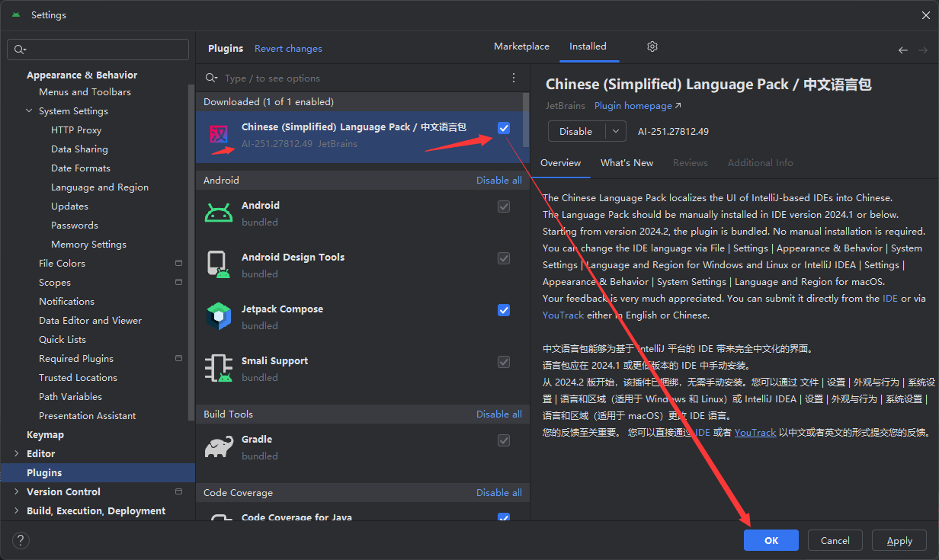Disable Jetpack Compose plugin checkbox
Image resolution: width=939 pixels, height=560 pixels.
pos(504,310)
